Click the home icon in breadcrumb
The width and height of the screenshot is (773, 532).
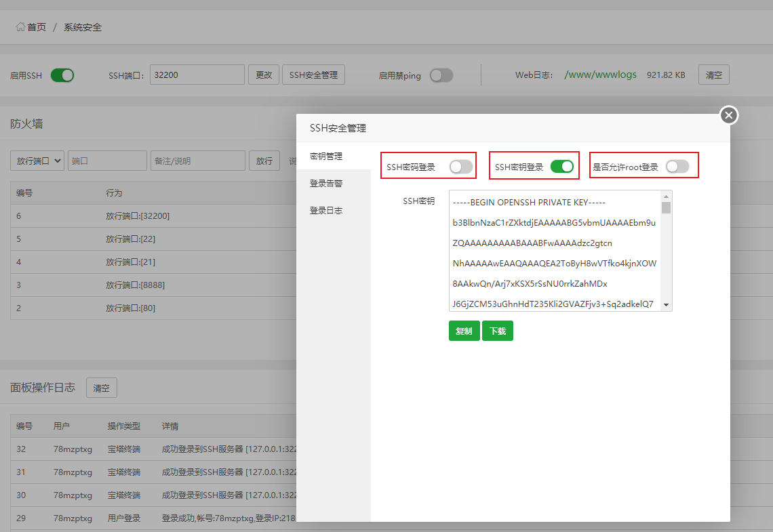point(20,27)
